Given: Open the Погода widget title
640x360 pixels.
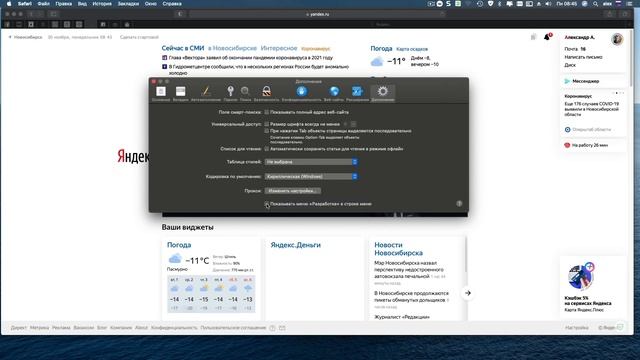Looking at the screenshot, I should tap(179, 245).
